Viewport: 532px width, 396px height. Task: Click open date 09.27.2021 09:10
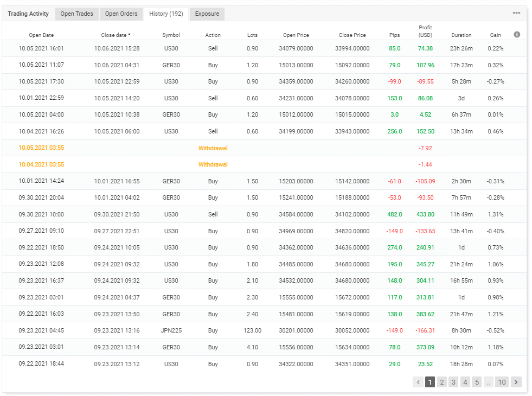click(x=41, y=231)
